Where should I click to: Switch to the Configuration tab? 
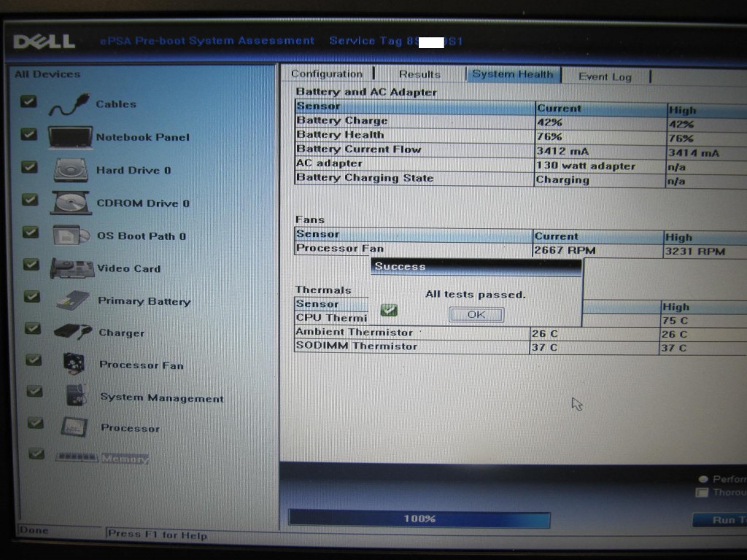pos(326,74)
